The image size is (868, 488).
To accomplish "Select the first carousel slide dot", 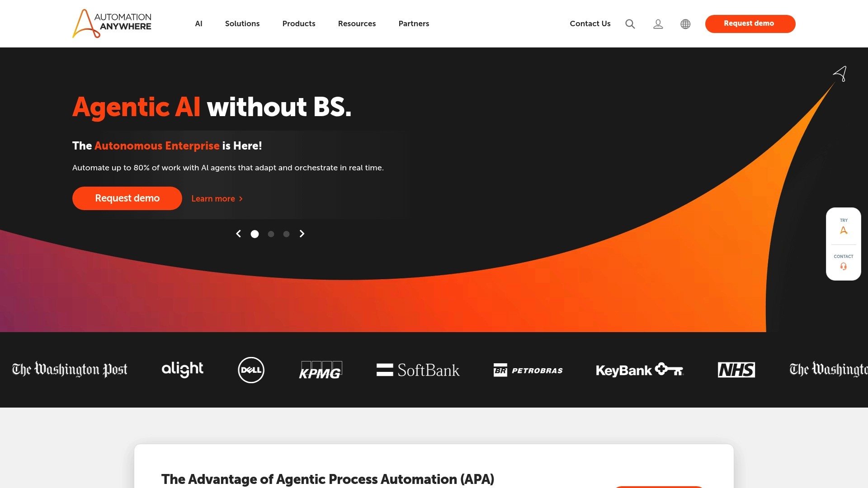I will tap(255, 234).
